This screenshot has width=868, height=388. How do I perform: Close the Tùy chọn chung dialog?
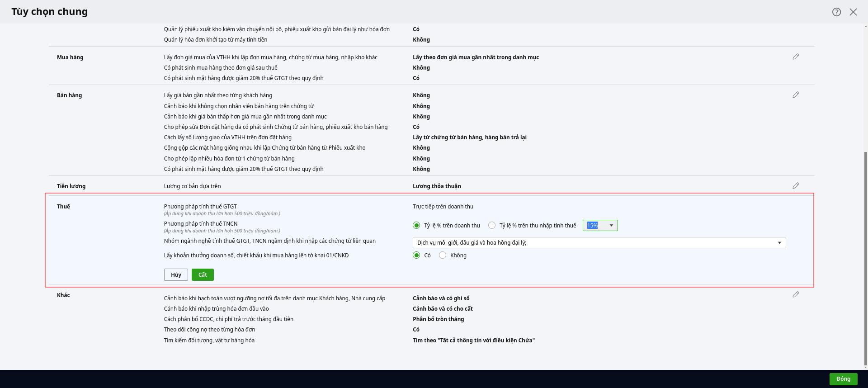point(853,12)
